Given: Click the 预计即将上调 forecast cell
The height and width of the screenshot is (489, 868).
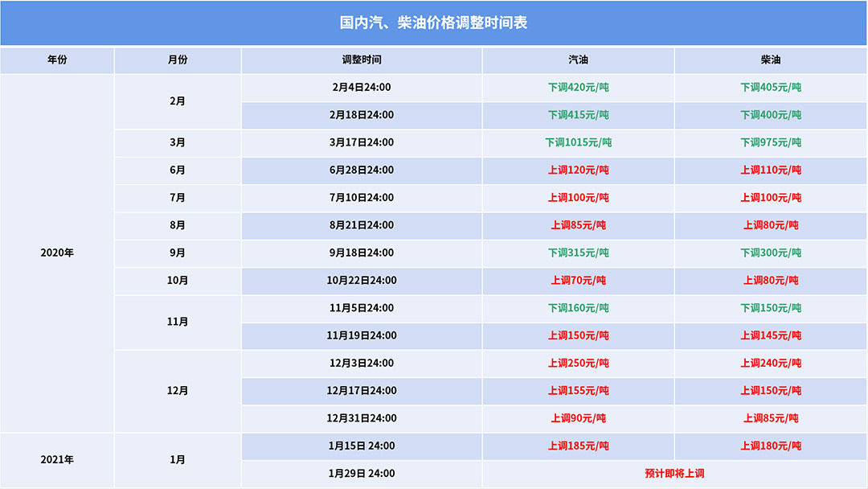Looking at the screenshot, I should [x=674, y=474].
